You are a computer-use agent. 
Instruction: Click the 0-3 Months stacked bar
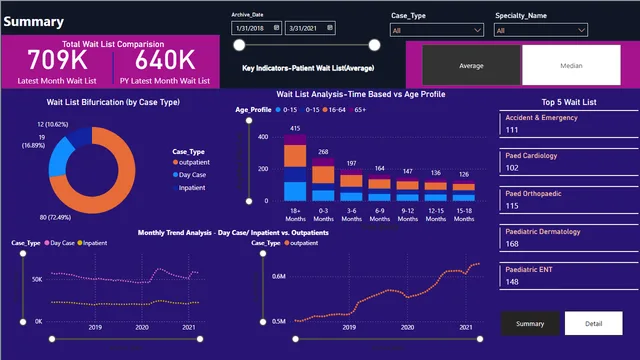click(323, 179)
